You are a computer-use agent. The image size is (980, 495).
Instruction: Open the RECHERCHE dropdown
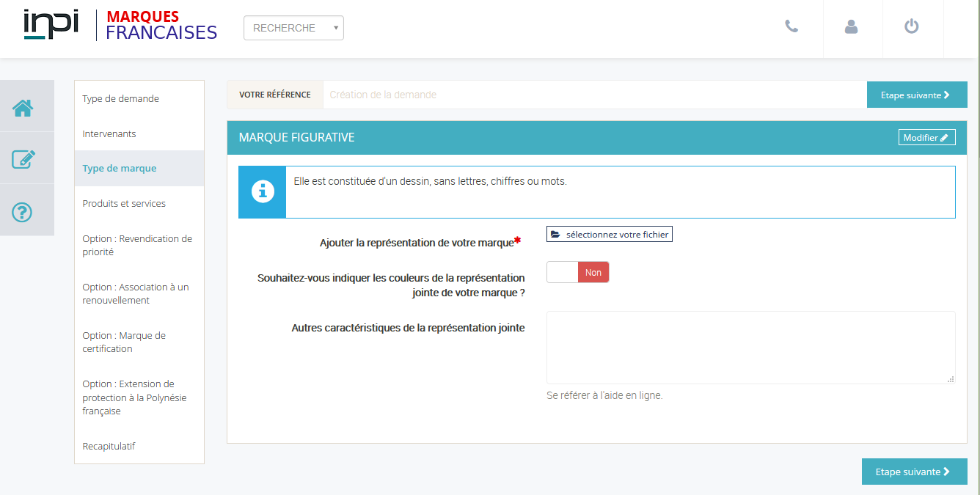pyautogui.click(x=293, y=28)
